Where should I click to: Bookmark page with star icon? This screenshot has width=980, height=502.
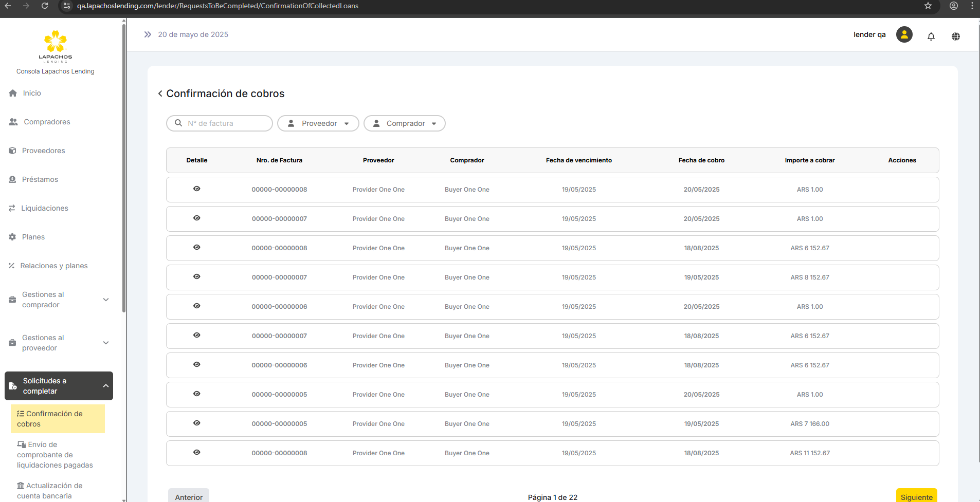click(x=928, y=6)
